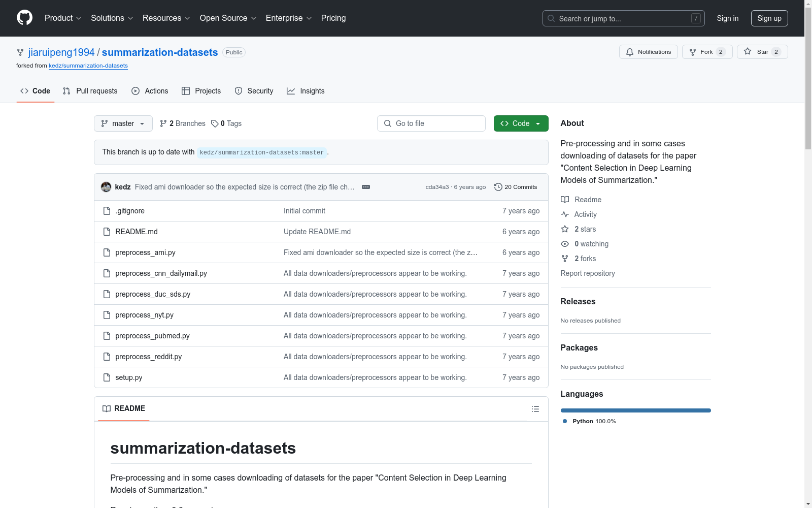Switch to the Projects tab
The image size is (812, 508).
[201, 91]
